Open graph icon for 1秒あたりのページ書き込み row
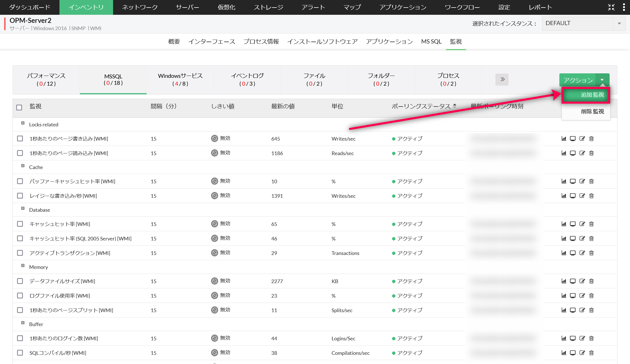630x364 pixels. point(564,139)
